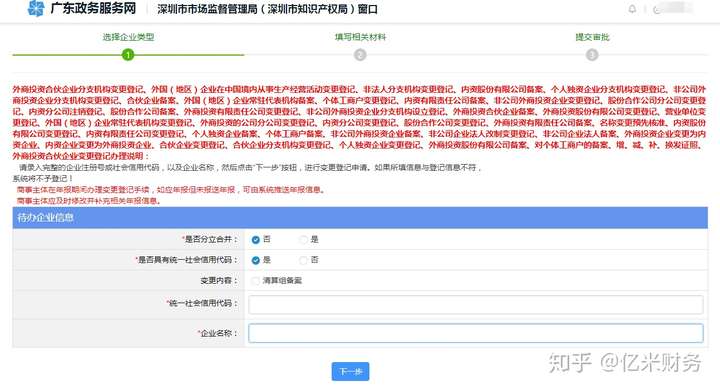Click the 统一社会信用代码 field label
Viewport: 720px width, 391px height.
click(x=202, y=303)
